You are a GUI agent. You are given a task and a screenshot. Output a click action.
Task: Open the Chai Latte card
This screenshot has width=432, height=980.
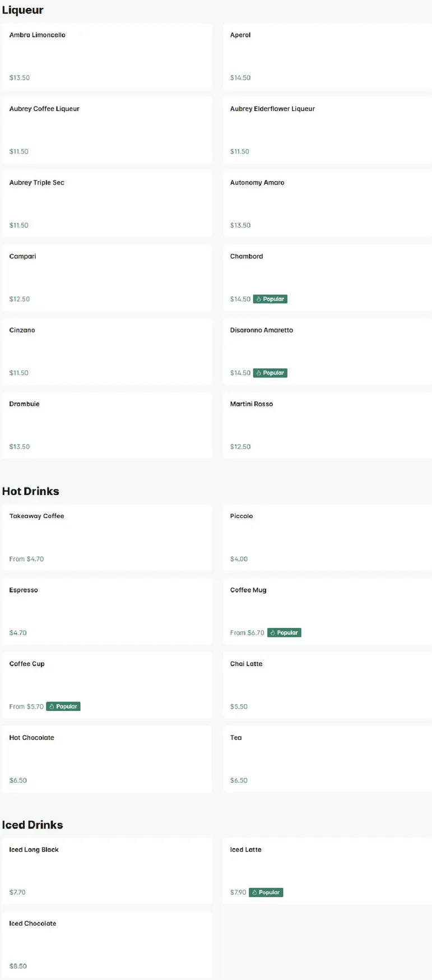click(x=327, y=685)
